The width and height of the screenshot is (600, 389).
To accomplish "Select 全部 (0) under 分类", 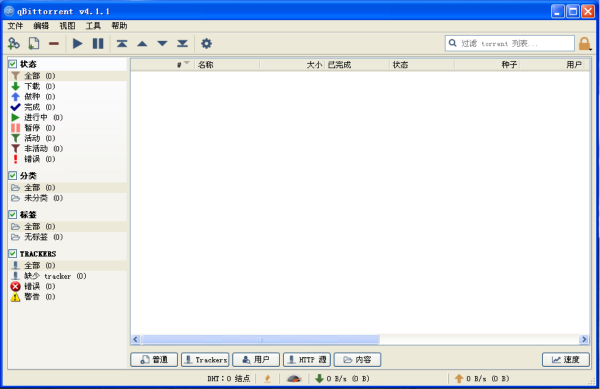I will click(x=67, y=187).
